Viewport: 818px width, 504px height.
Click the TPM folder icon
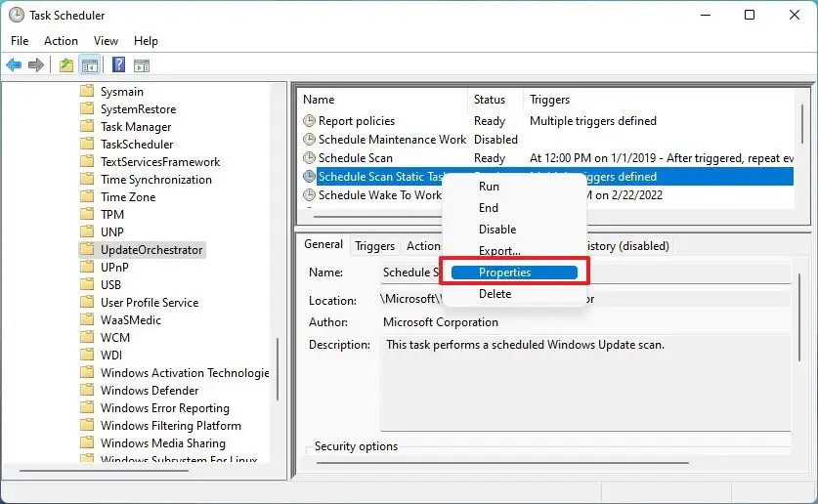point(87,214)
